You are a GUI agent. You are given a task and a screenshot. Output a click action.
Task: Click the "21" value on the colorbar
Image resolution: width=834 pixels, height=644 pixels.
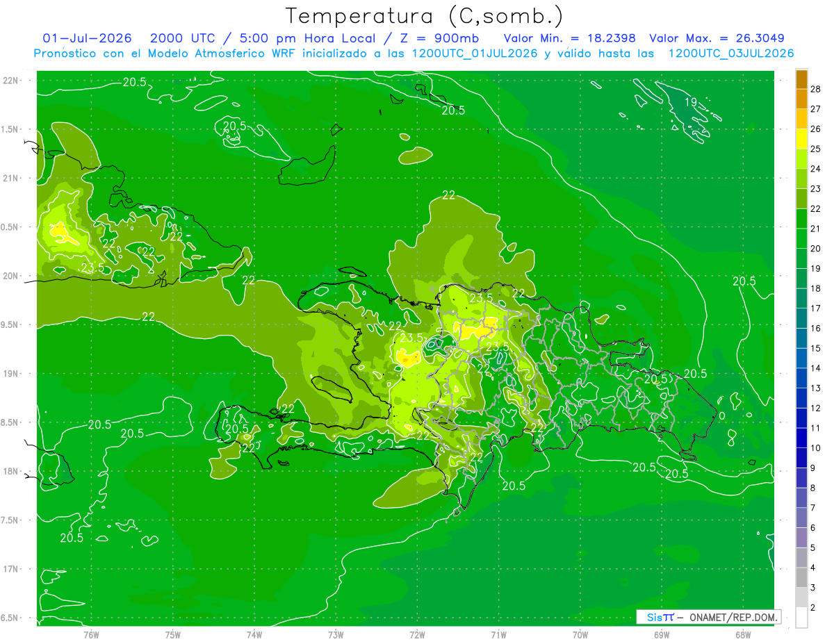click(816, 229)
